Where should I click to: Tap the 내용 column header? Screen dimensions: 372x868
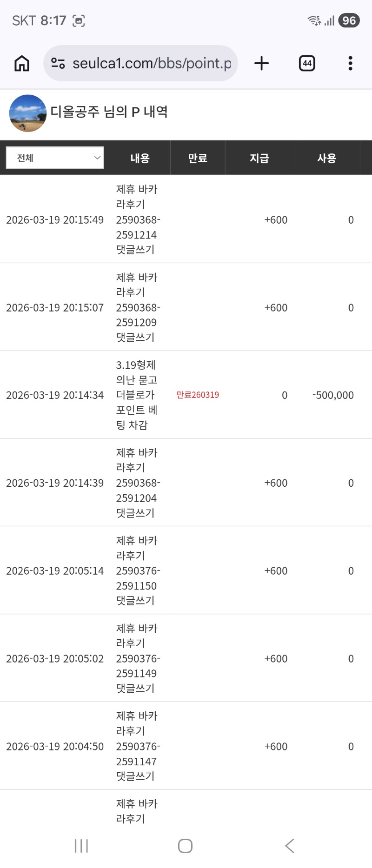[x=140, y=158]
